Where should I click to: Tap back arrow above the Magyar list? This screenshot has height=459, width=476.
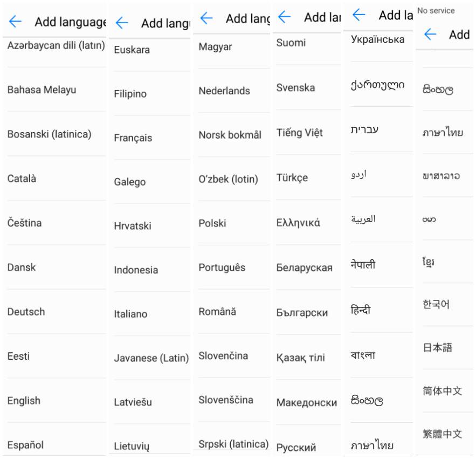206,19
